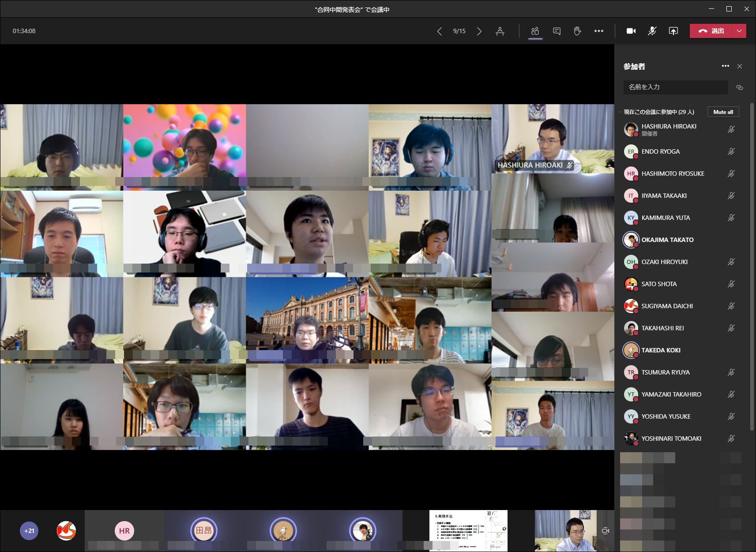Viewport: 756px width, 552px height.
Task: Select participant OZAKI HIROYUKI
Action: click(680, 262)
